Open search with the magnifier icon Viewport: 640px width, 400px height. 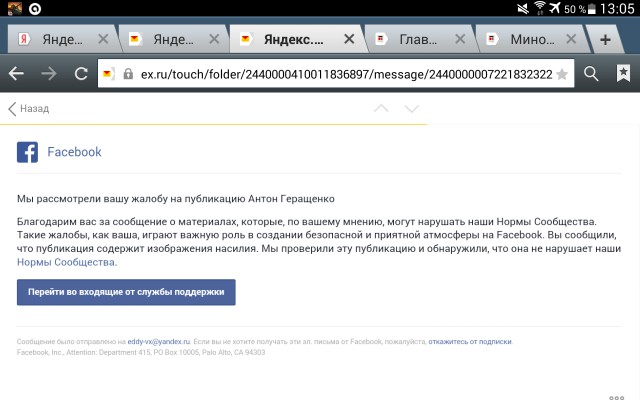591,74
